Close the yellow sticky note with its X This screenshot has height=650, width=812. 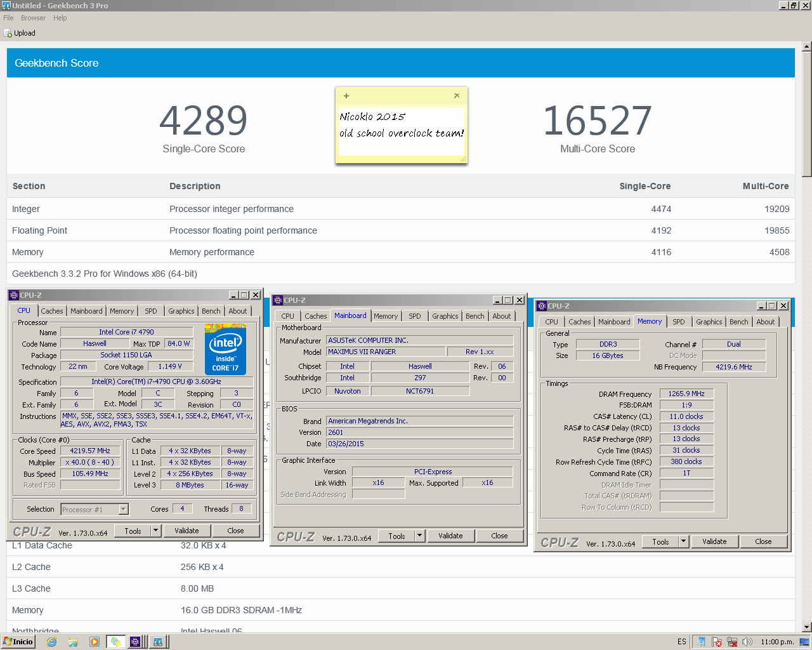[457, 96]
